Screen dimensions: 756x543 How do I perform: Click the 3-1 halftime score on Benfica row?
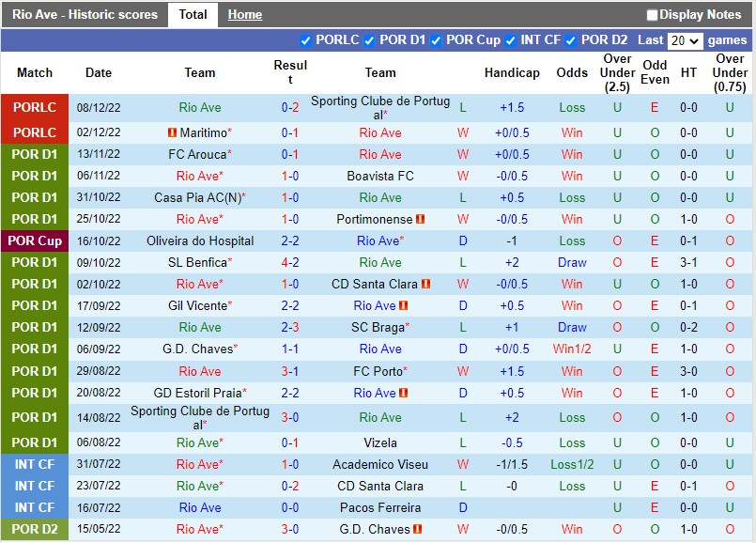click(688, 262)
